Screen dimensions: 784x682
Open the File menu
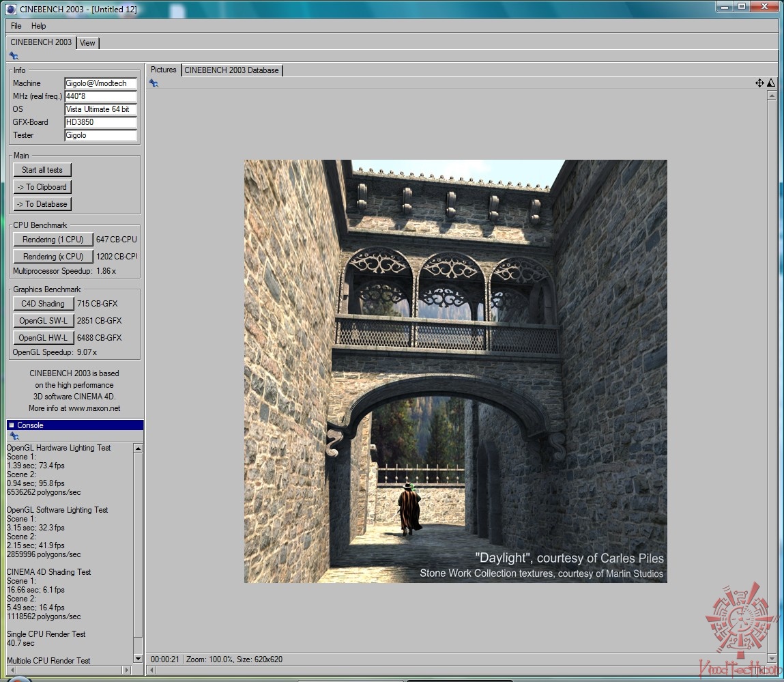tap(16, 26)
